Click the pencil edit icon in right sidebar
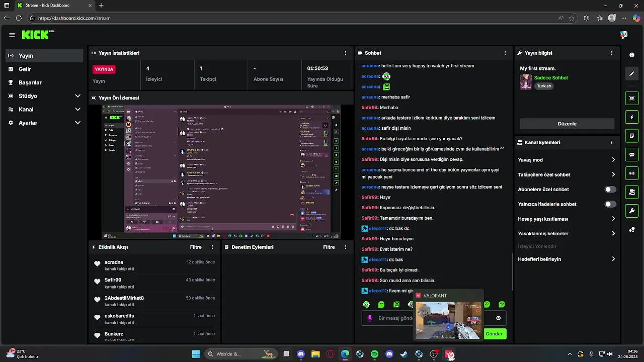Image resolution: width=644 pixels, height=362 pixels. [632, 74]
